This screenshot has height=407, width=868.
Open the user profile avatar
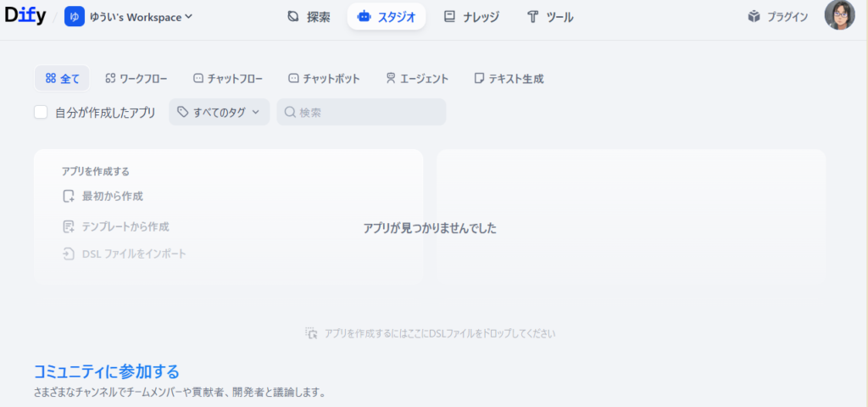839,16
